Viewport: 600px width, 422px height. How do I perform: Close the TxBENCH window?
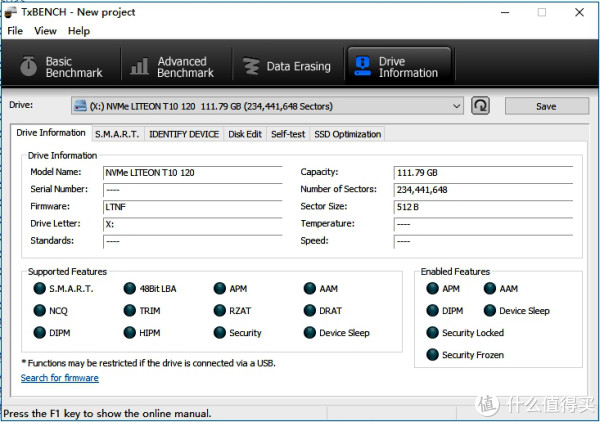[579, 12]
